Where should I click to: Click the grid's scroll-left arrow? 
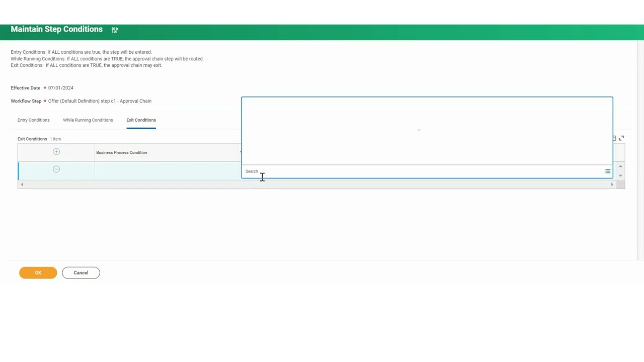pyautogui.click(x=22, y=185)
